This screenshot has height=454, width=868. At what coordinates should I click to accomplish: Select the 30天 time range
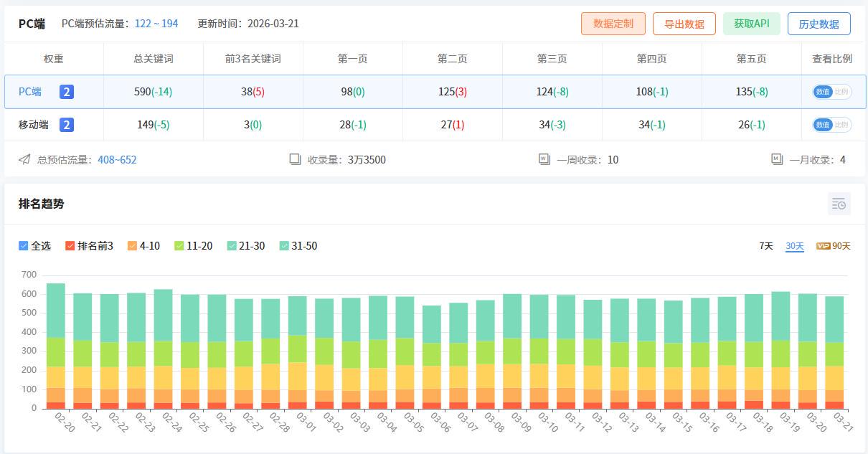pyautogui.click(x=795, y=246)
